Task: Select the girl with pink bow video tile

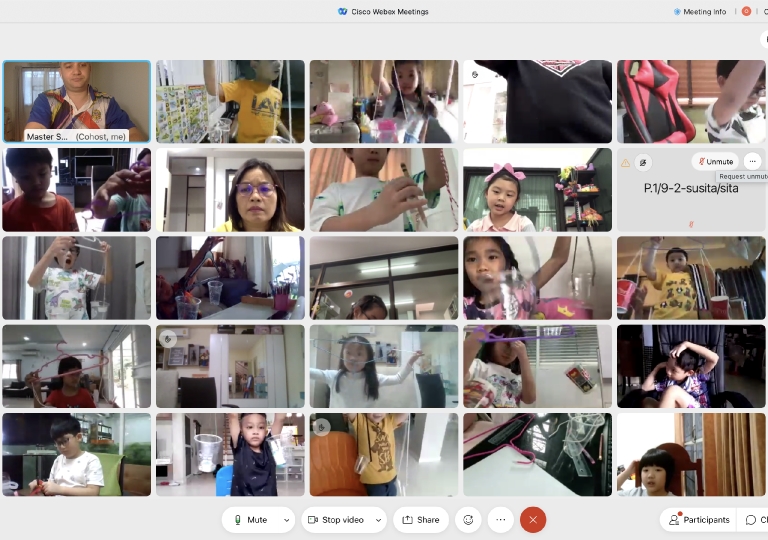Action: 537,190
